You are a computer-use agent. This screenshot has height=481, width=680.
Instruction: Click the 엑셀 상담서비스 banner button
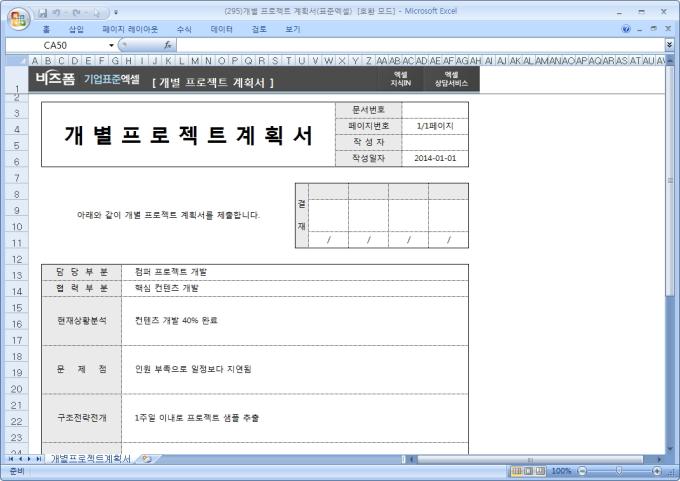[x=451, y=79]
